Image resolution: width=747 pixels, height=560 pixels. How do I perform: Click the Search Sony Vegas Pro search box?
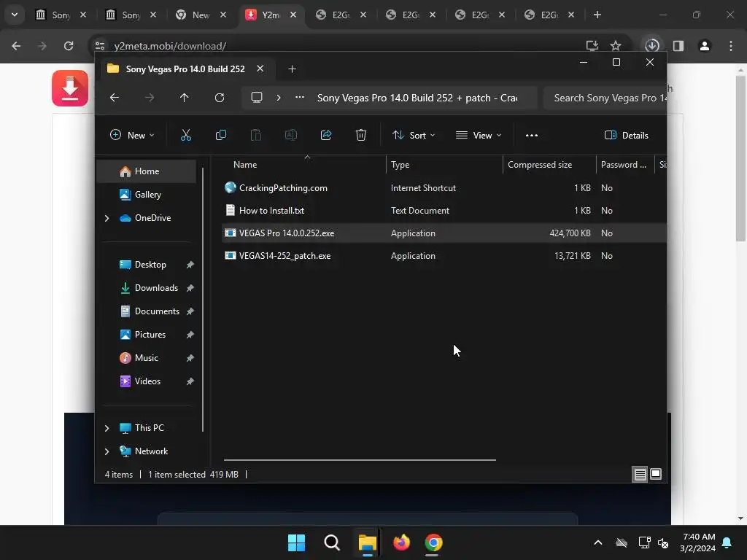[605, 98]
